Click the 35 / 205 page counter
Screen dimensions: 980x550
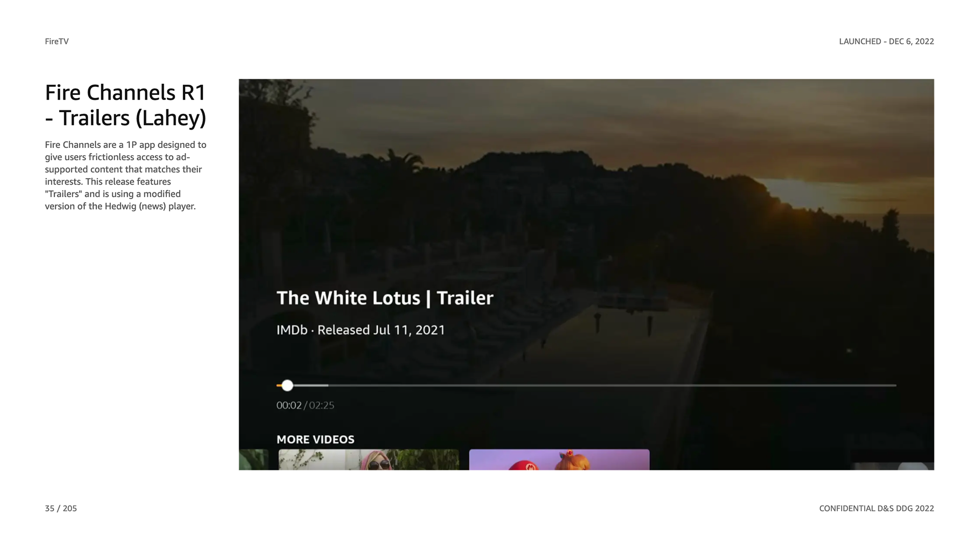pyautogui.click(x=61, y=508)
